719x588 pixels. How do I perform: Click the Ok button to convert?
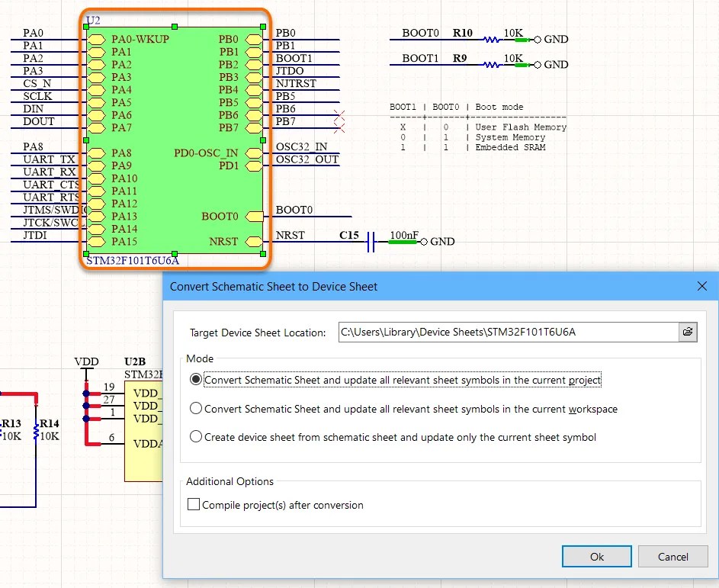[596, 556]
